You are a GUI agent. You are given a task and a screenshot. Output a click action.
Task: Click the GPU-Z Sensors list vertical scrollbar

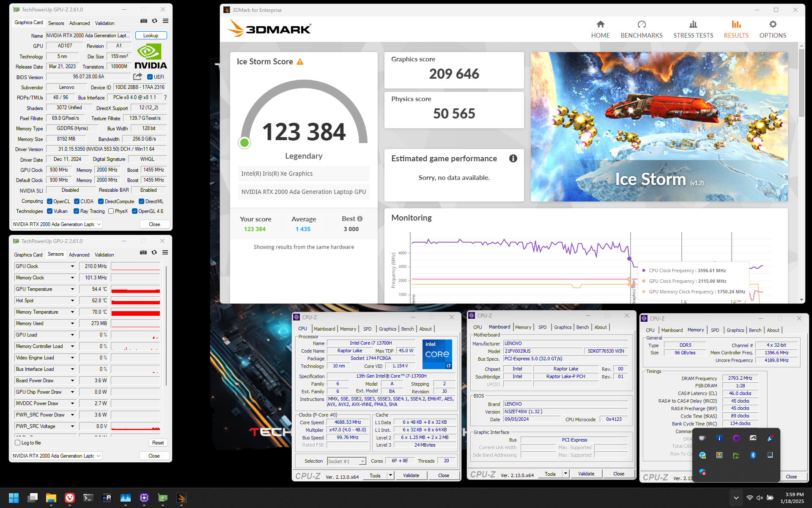[166, 326]
